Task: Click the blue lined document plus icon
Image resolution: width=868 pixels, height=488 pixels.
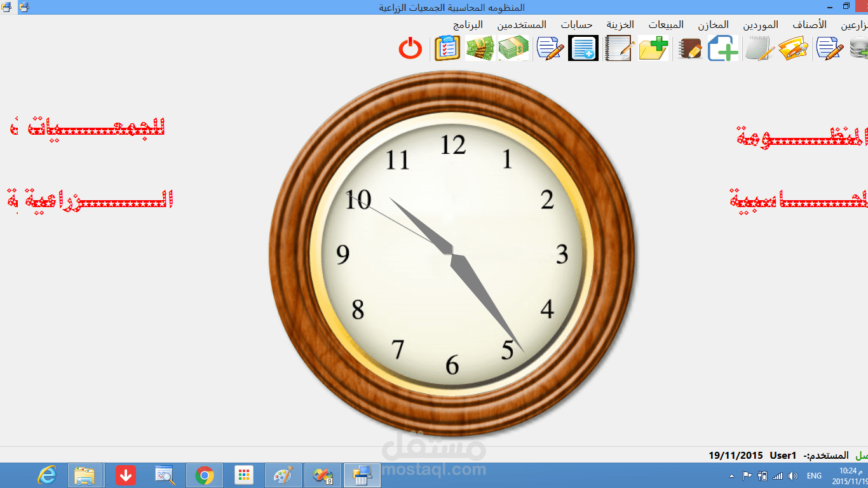Action: point(583,48)
